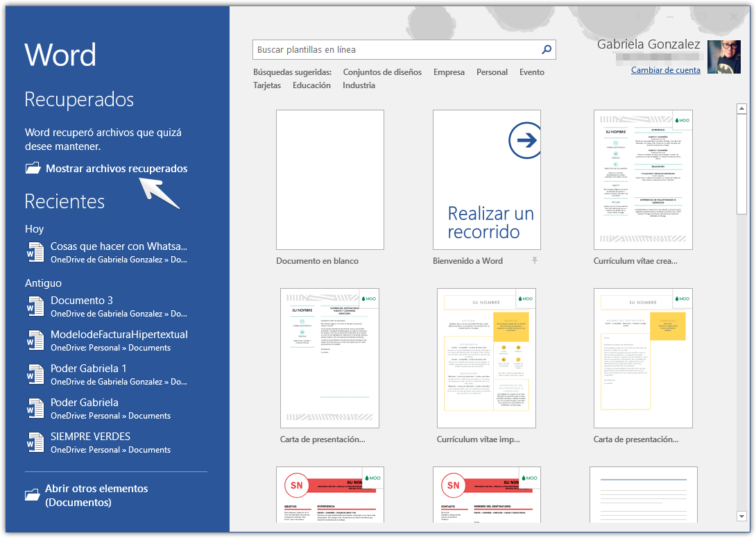Select the Word icon next to SIEMPRE VERDES
This screenshot has height=538, width=756.
pyautogui.click(x=35, y=442)
